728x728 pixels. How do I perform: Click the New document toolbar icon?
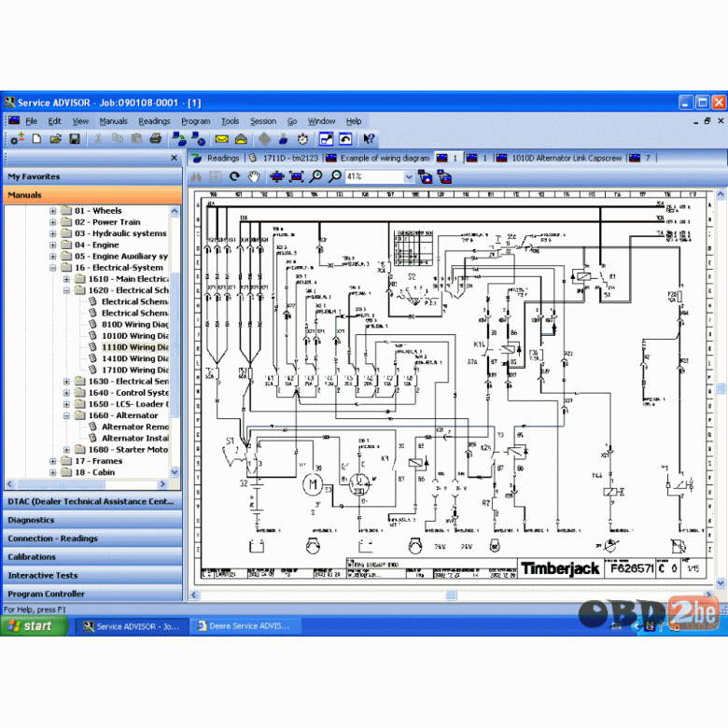coord(36,139)
